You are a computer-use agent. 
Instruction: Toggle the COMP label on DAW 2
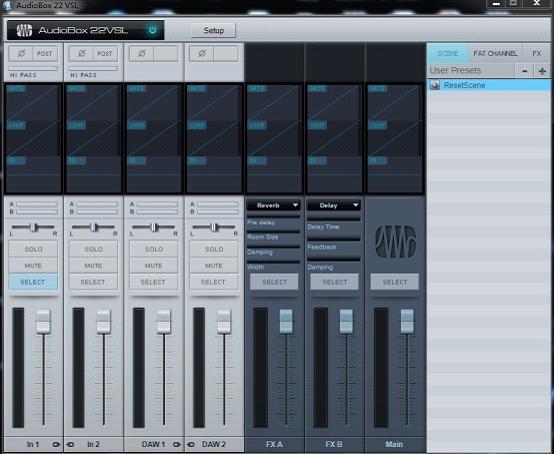click(x=196, y=125)
